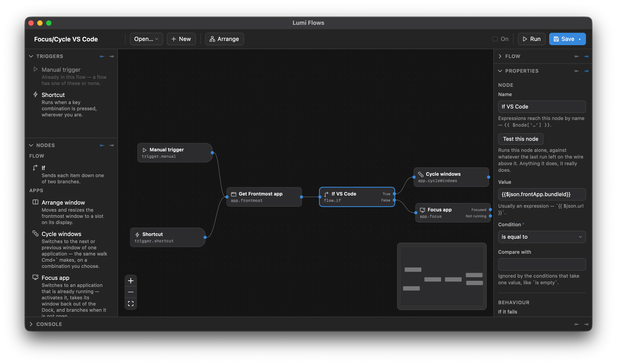The width and height of the screenshot is (617, 364).
Task: Click the output port of Manual trigger node
Action: [212, 153]
